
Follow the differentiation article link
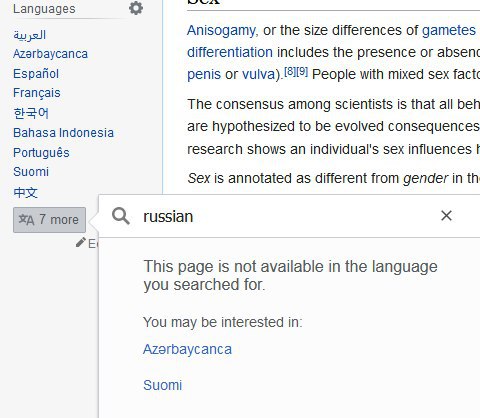coord(230,52)
